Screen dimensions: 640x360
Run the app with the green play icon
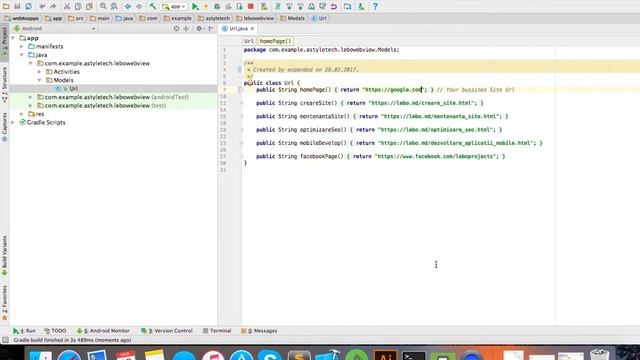point(195,6)
